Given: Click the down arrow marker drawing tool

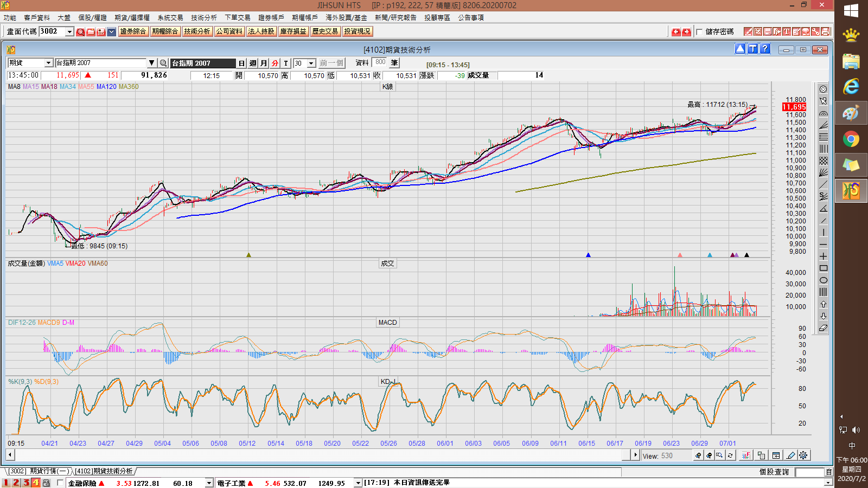Looking at the screenshot, I should pos(824,316).
